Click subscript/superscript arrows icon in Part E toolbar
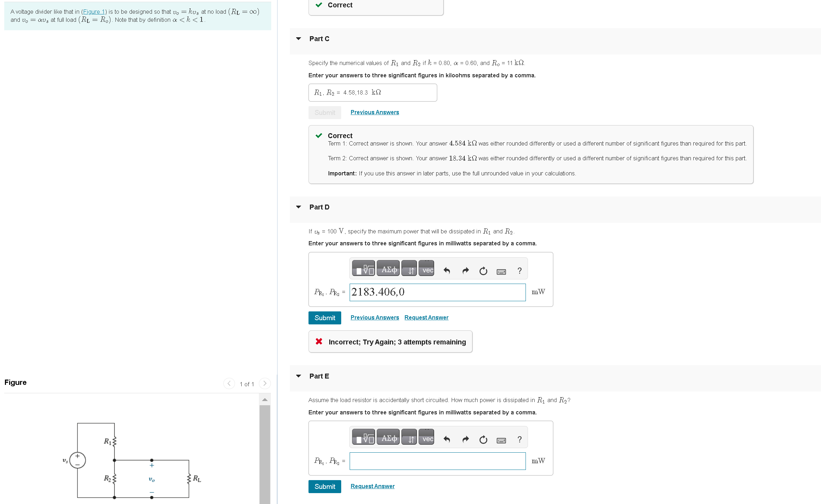The width and height of the screenshot is (821, 504). click(409, 438)
